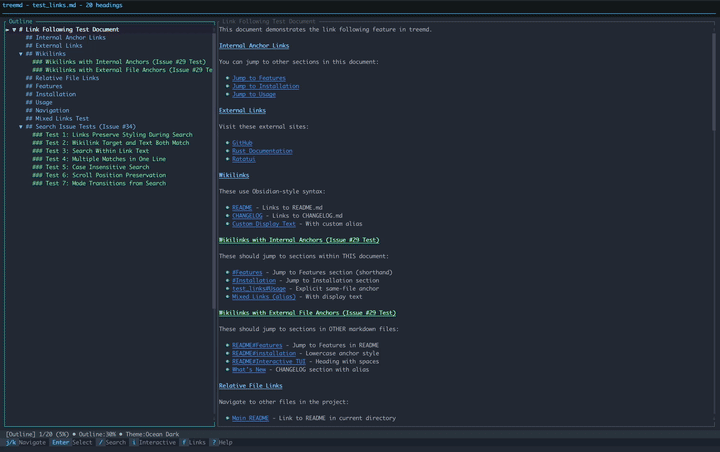
Task: Click the Internal Anchor Links content heading
Action: (254, 46)
